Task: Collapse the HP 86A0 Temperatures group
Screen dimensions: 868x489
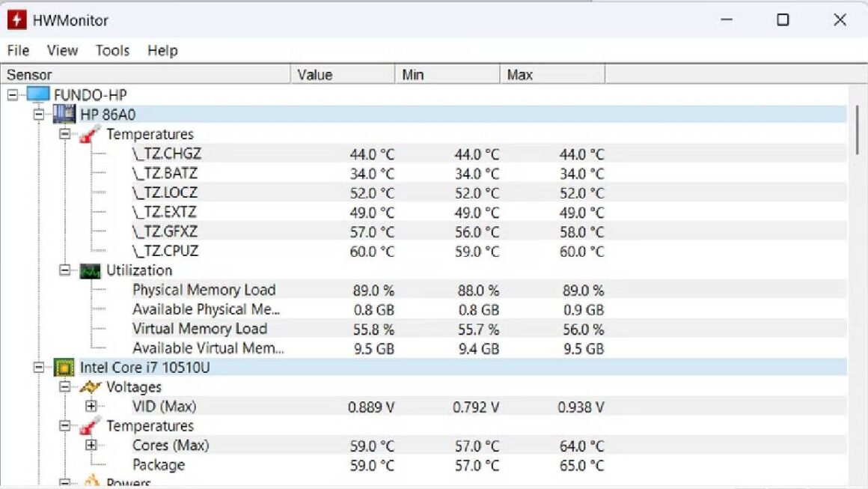Action: pyautogui.click(x=65, y=134)
